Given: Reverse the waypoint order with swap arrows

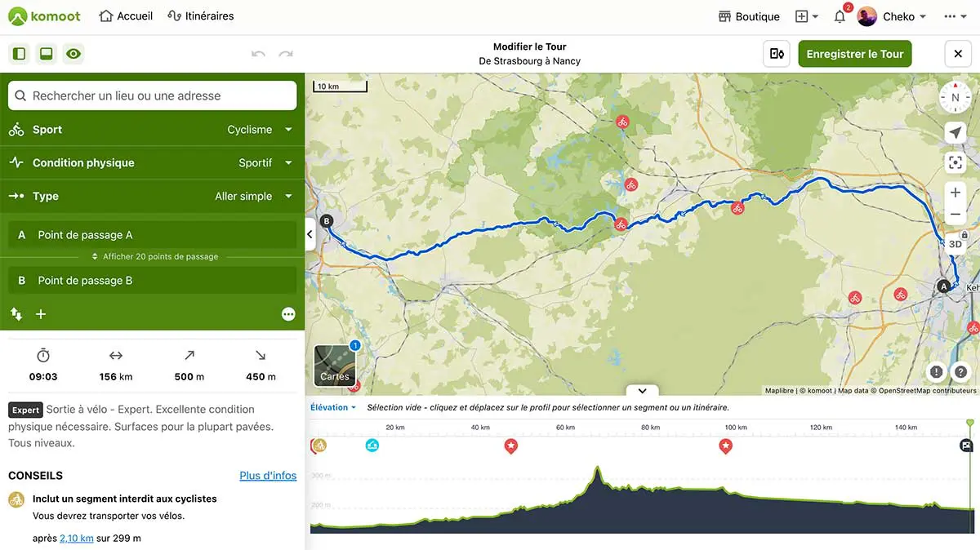Looking at the screenshot, I should 16,314.
